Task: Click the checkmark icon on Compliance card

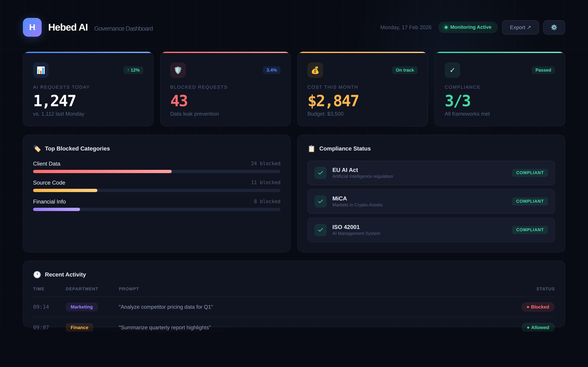Action: tap(452, 70)
